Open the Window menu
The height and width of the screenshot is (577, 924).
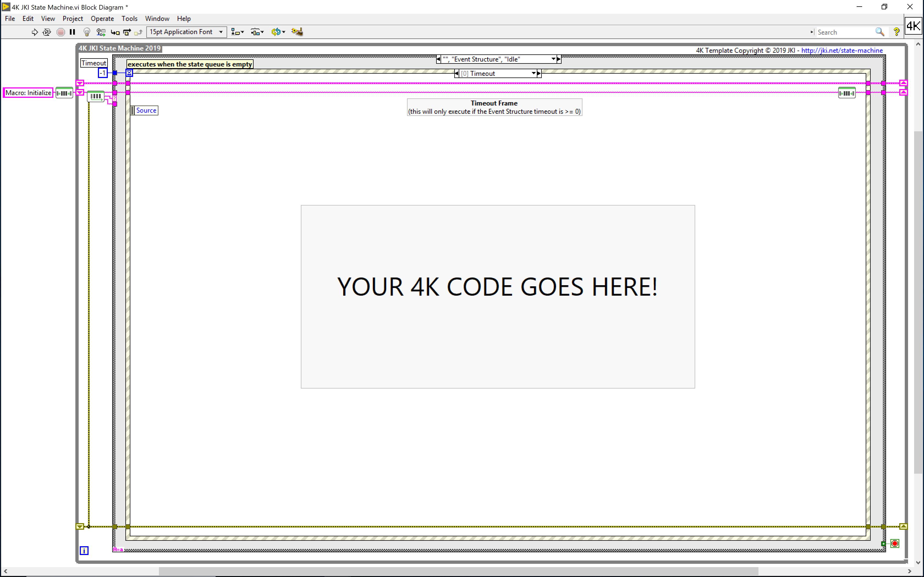pyautogui.click(x=157, y=18)
